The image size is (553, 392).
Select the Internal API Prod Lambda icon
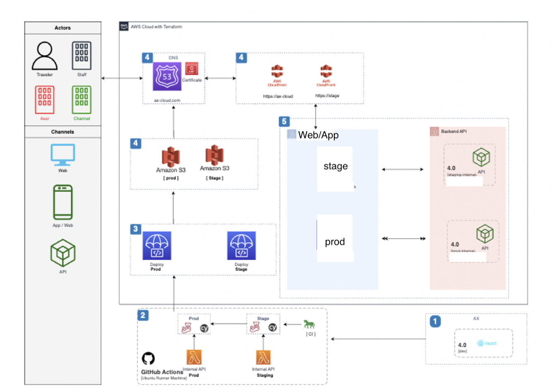(x=193, y=356)
